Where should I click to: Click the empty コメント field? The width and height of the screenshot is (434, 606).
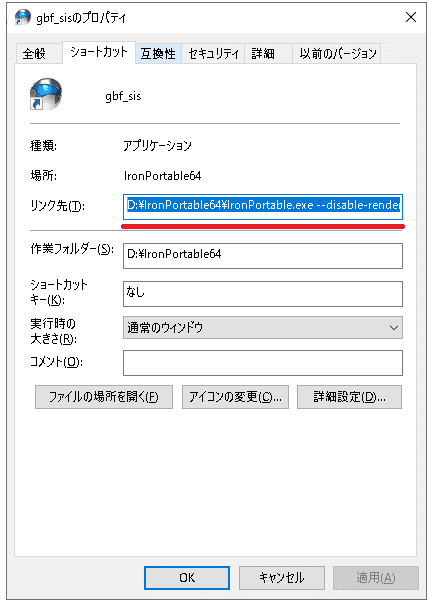point(263,363)
